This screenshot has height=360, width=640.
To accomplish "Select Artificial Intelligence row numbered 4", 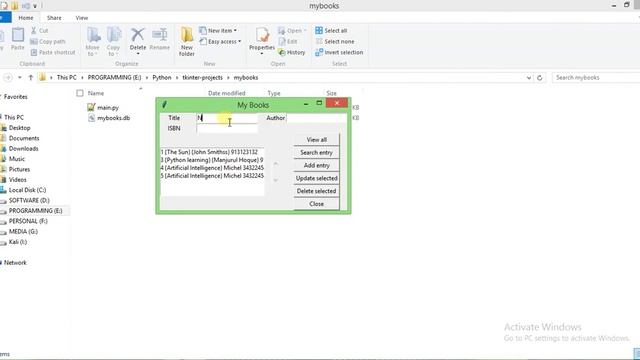I will click(x=212, y=168).
